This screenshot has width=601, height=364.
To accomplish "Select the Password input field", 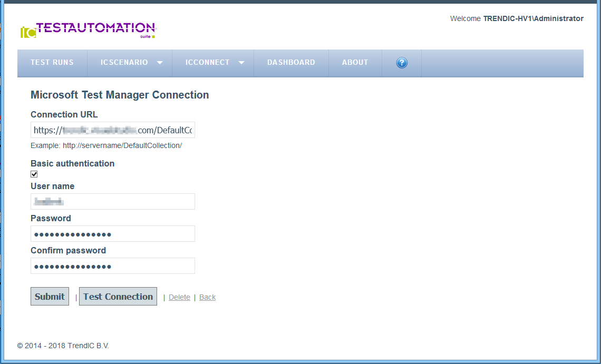I will click(112, 233).
